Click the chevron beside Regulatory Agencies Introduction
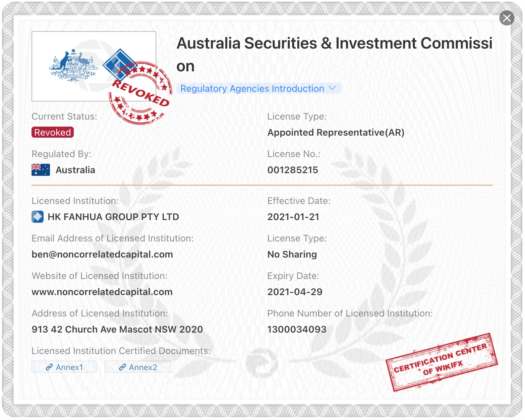 [x=332, y=88]
